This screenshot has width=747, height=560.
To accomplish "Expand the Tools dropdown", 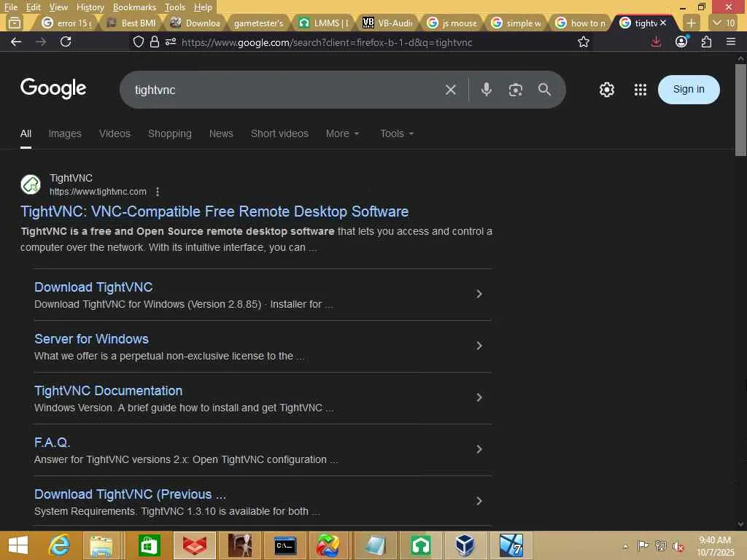I will pyautogui.click(x=397, y=134).
